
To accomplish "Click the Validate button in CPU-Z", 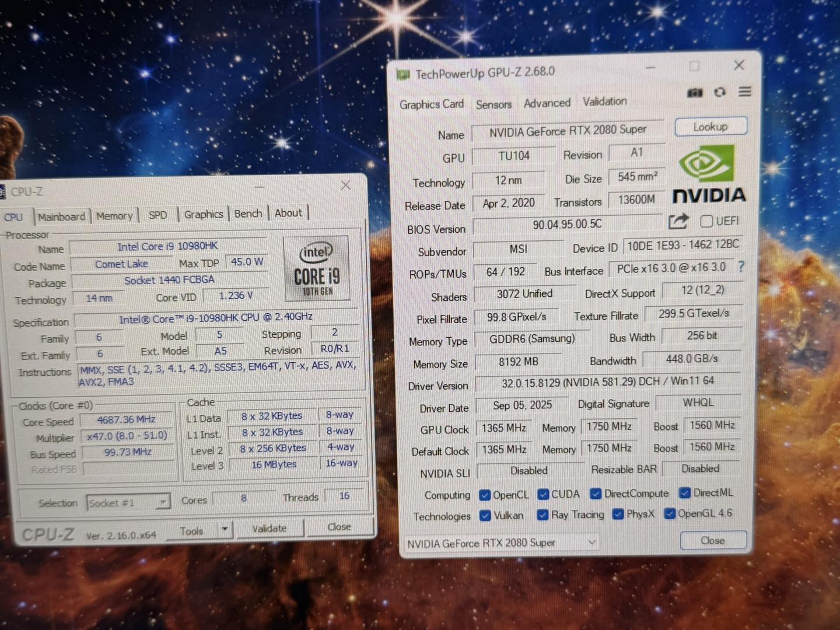I will 269,528.
